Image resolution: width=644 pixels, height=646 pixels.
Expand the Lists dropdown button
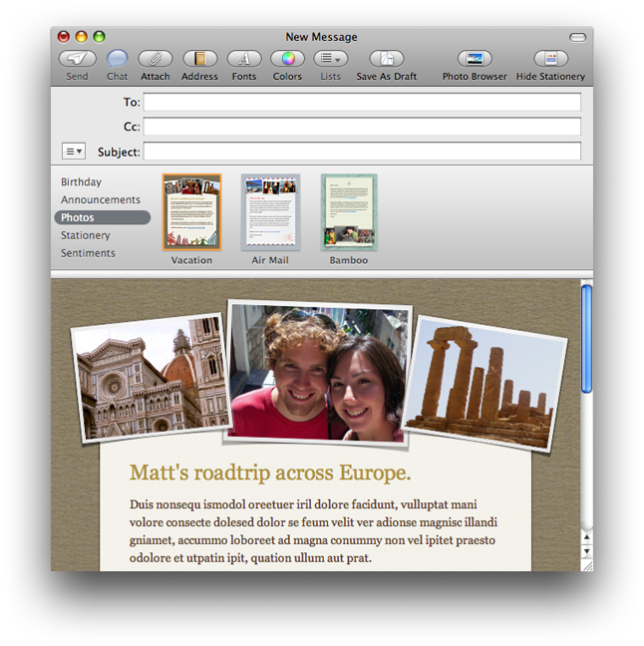point(330,59)
